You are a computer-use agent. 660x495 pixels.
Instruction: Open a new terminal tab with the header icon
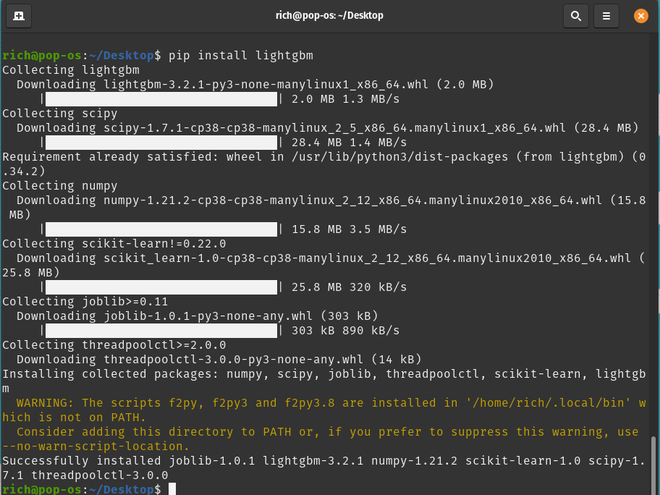(19, 16)
